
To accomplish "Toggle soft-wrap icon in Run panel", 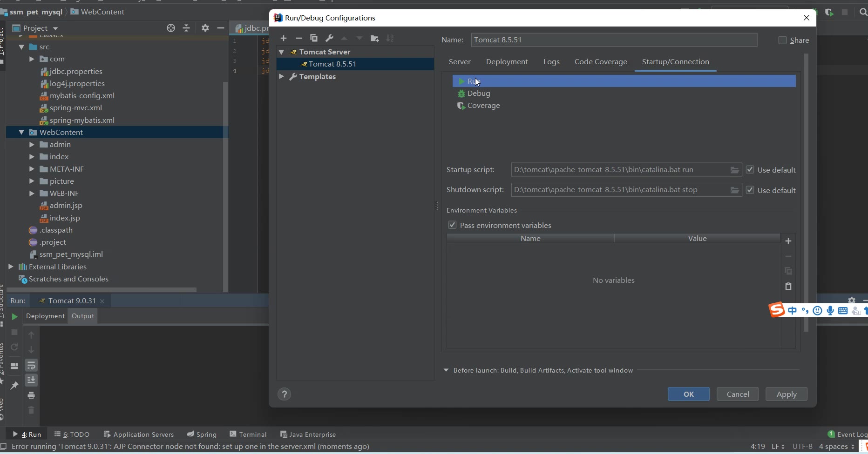I will [x=31, y=365].
